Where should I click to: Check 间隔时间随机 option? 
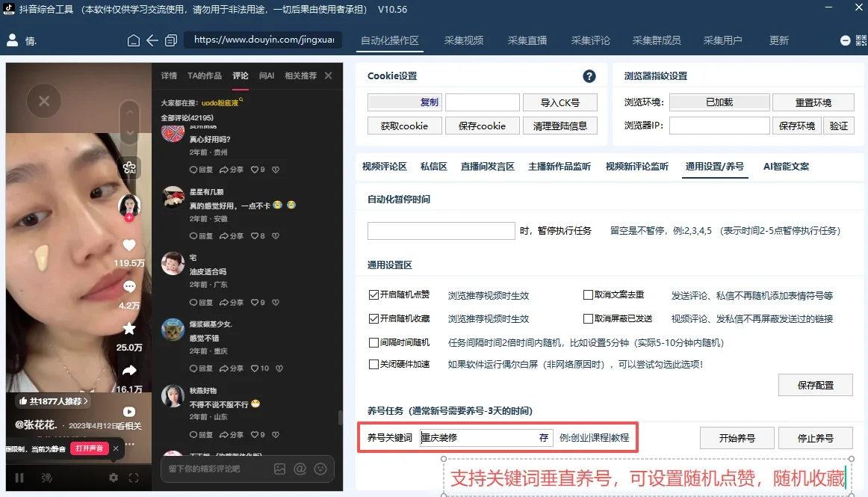(373, 342)
